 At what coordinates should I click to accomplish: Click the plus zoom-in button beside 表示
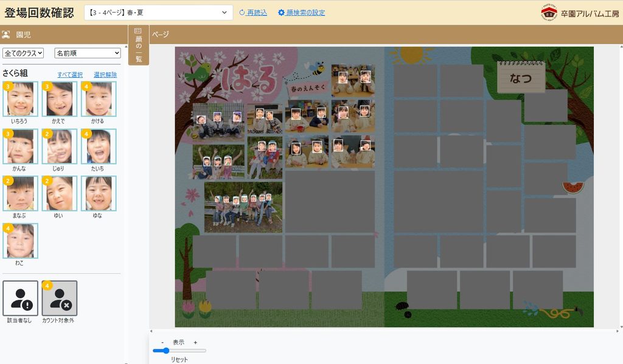click(x=195, y=342)
